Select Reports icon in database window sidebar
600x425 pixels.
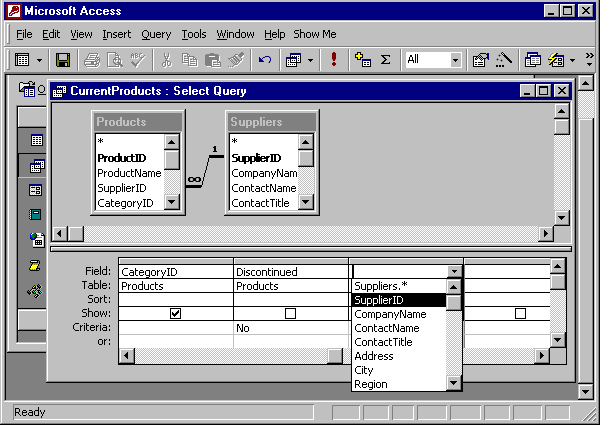click(x=35, y=214)
